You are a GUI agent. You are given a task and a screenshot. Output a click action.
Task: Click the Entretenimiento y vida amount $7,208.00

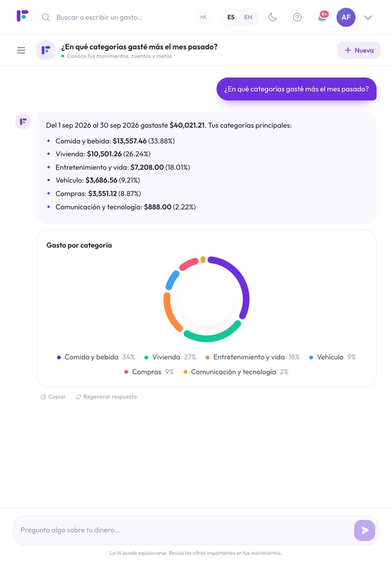click(x=147, y=167)
